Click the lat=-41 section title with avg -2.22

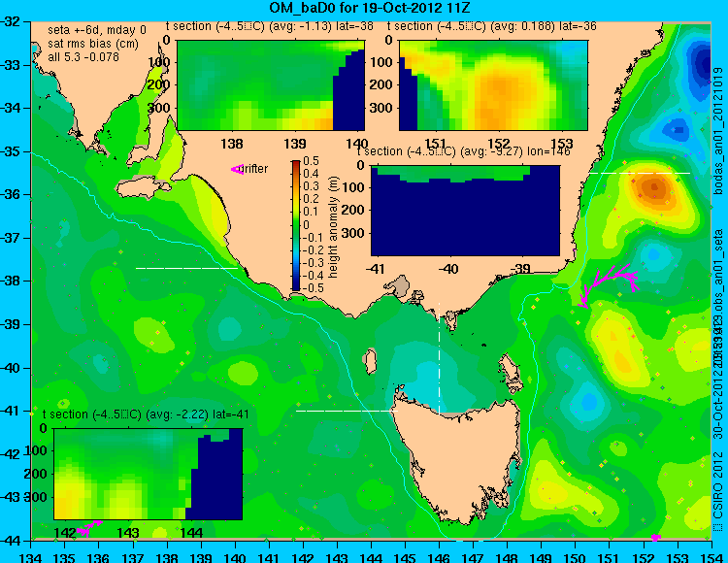click(146, 414)
